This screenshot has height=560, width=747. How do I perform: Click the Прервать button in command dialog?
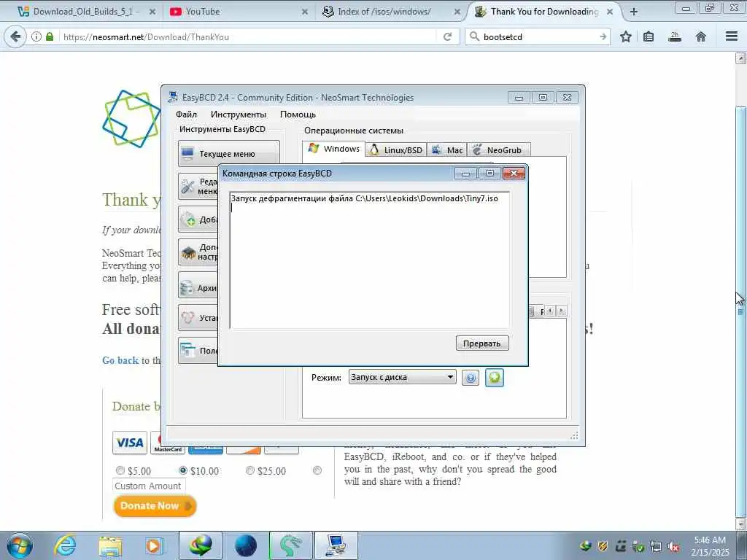[482, 343]
